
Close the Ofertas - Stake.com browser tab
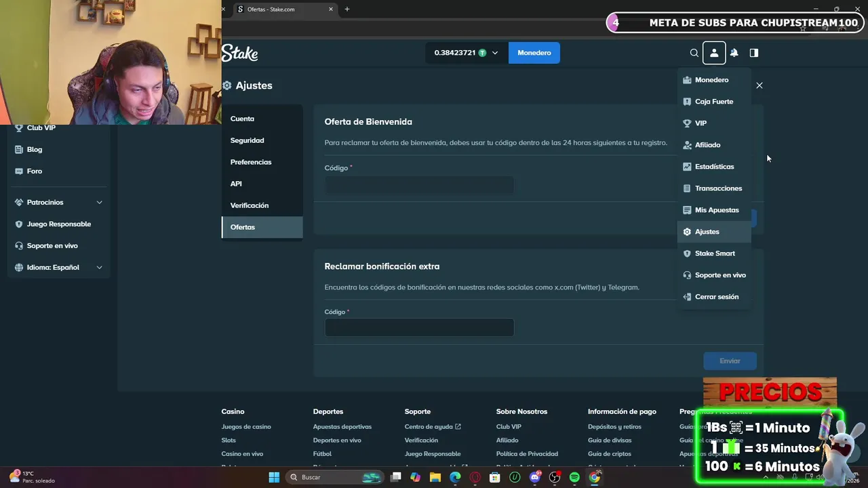click(x=331, y=9)
